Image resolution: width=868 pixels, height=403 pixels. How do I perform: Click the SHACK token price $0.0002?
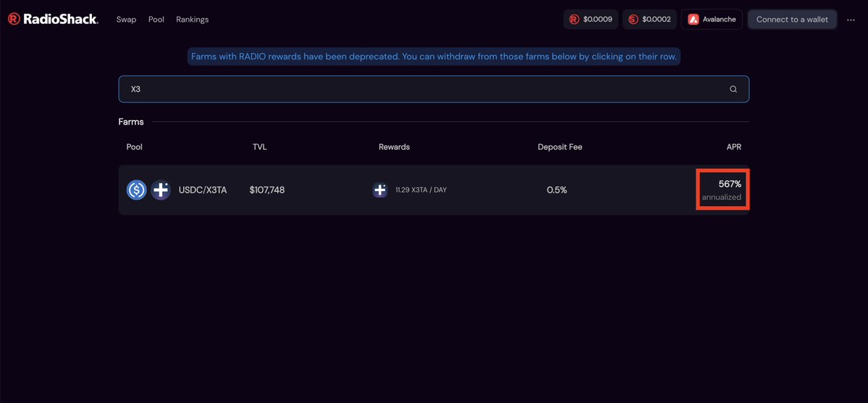649,20
